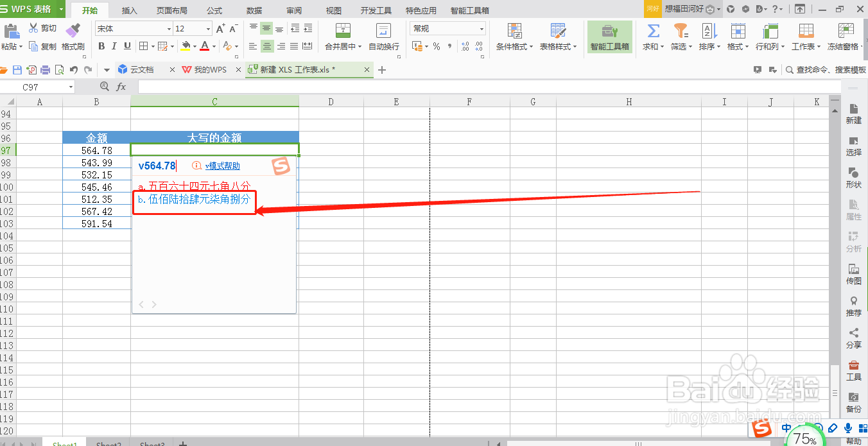
Task: Click the formula bar input field
Action: (x=488, y=87)
